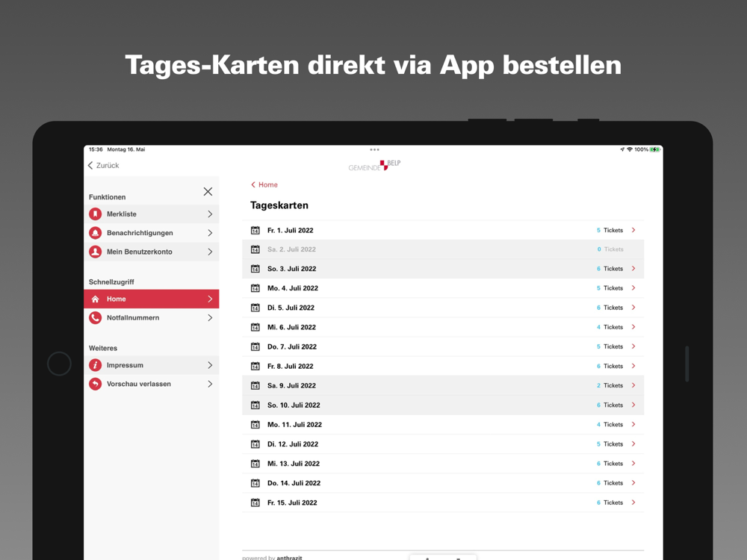This screenshot has width=747, height=560.
Task: Select Home in Schnellzugriff menu
Action: [152, 299]
